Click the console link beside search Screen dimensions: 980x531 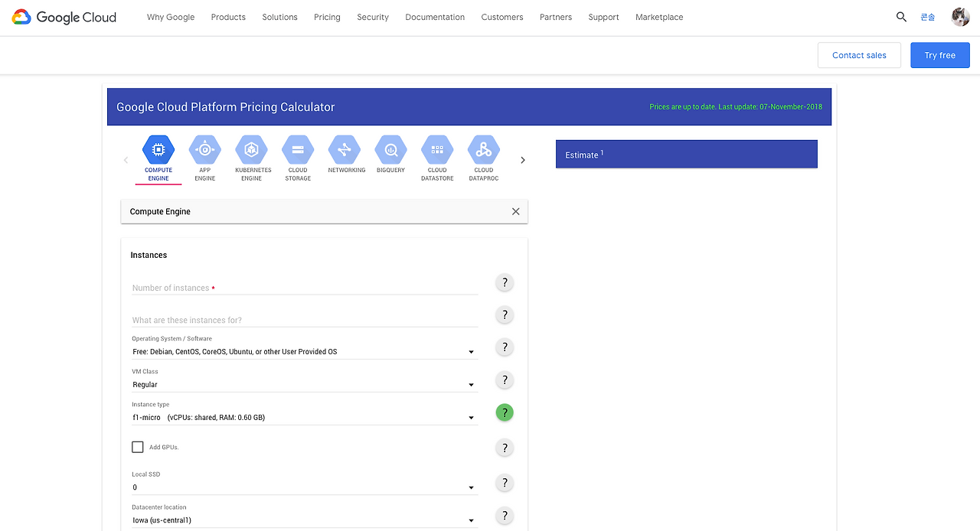pos(928,17)
